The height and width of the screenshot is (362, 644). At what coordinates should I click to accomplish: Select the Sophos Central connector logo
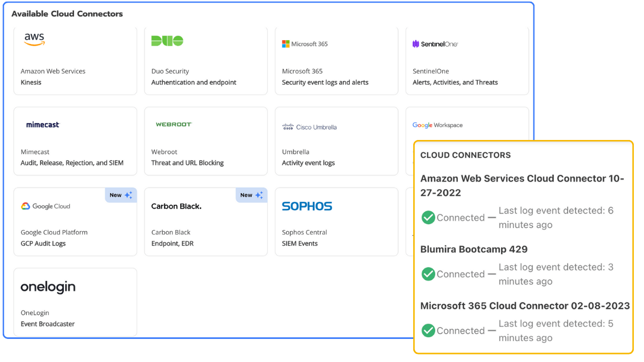click(306, 206)
